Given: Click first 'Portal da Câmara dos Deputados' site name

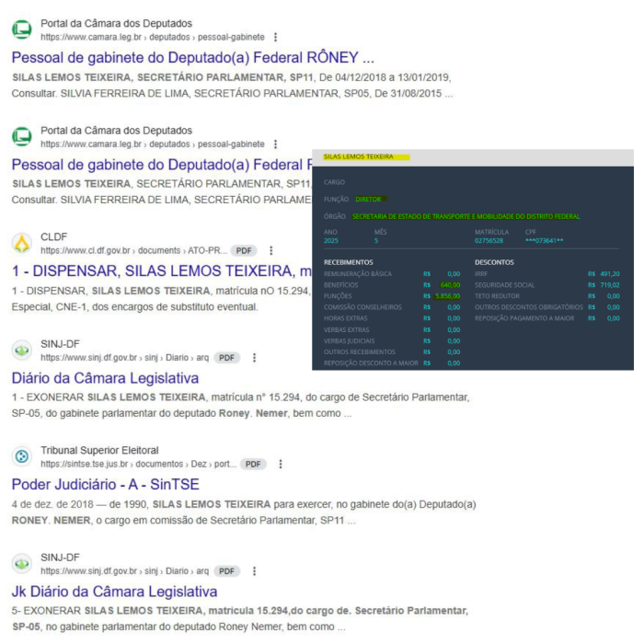Looking at the screenshot, I should pos(116,23).
